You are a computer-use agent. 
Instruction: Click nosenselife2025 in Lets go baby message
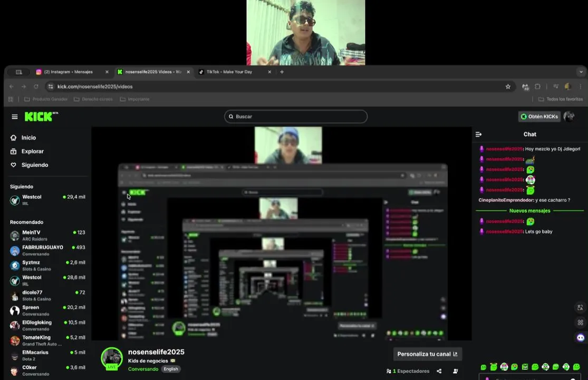(505, 232)
